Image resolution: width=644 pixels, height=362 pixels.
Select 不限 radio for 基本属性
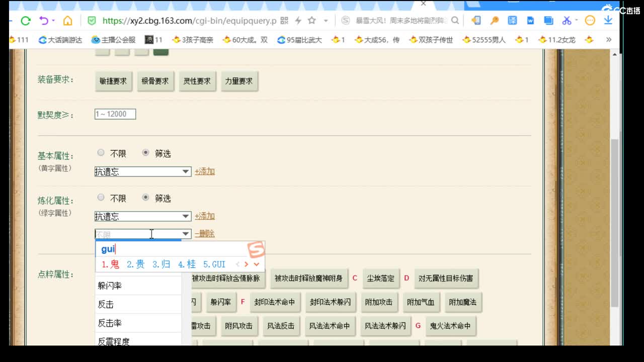[101, 153]
